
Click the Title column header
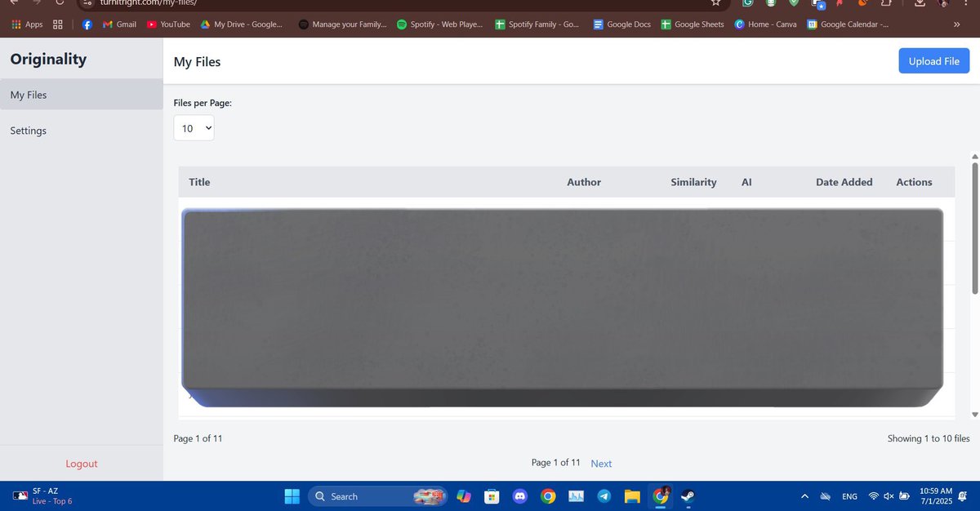click(199, 182)
